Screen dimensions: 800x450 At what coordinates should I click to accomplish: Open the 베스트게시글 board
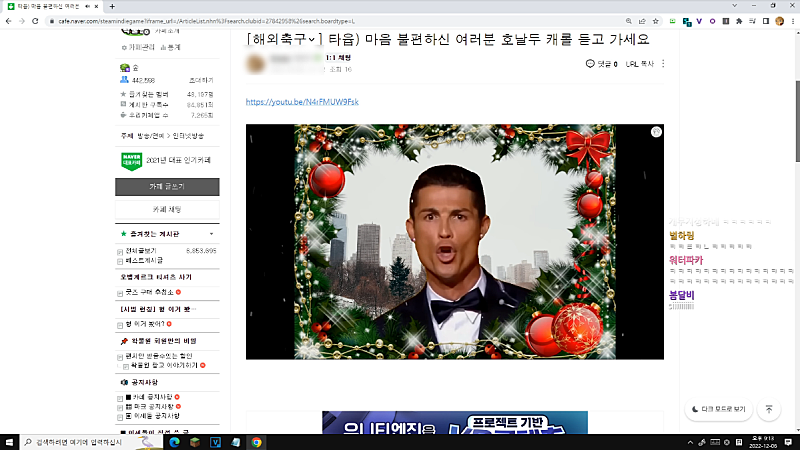point(144,260)
